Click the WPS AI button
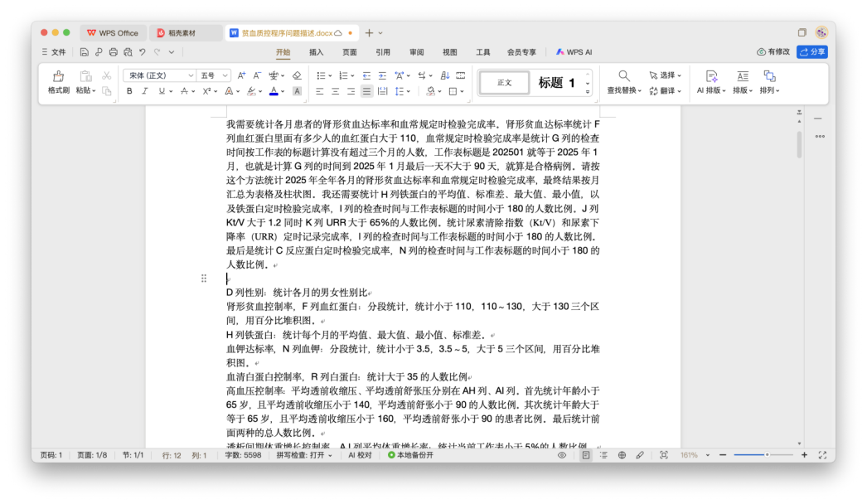Viewport: 867px width, 504px height. pos(574,52)
